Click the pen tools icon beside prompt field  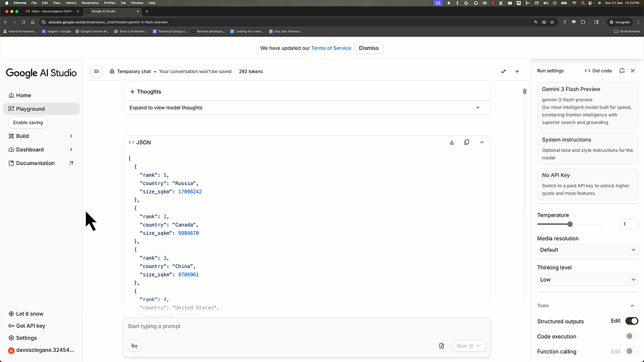(x=134, y=345)
